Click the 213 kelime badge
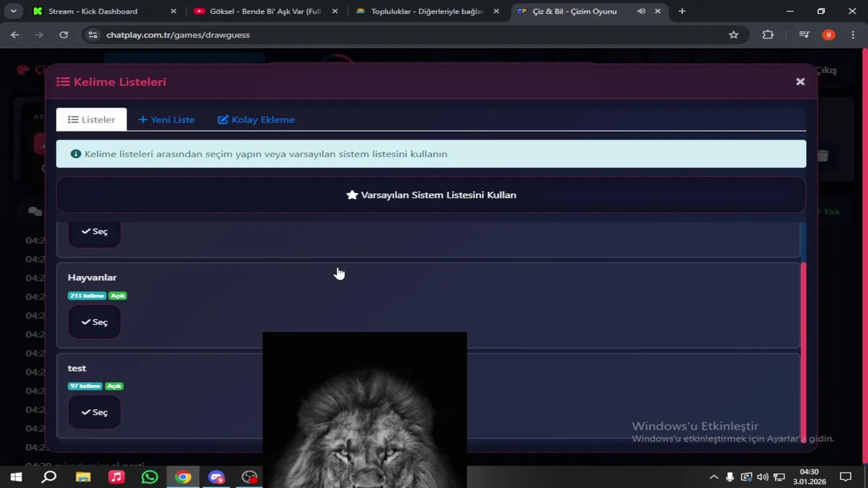 [x=87, y=296]
